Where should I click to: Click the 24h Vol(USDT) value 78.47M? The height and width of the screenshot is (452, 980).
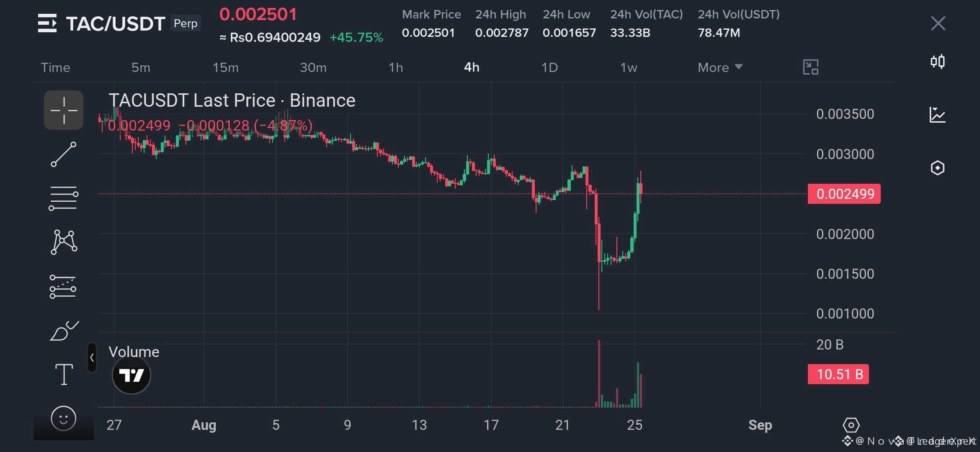tap(719, 33)
